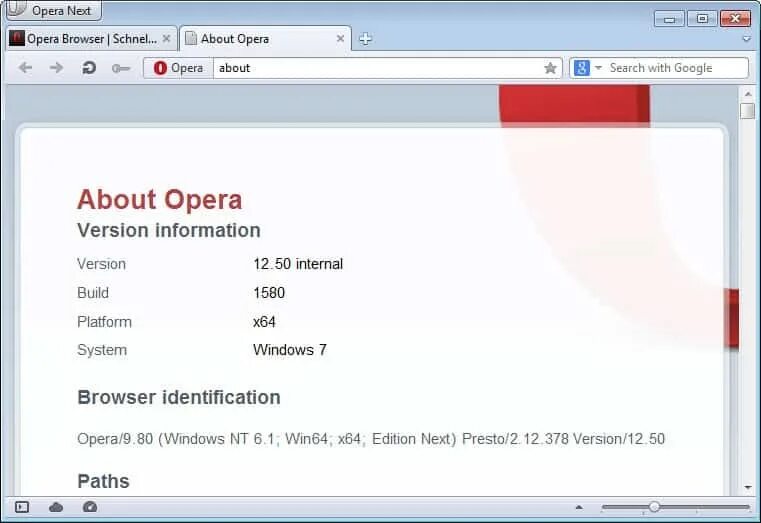This screenshot has height=523, width=761.
Task: Select the About Opera tab
Action: pos(265,39)
